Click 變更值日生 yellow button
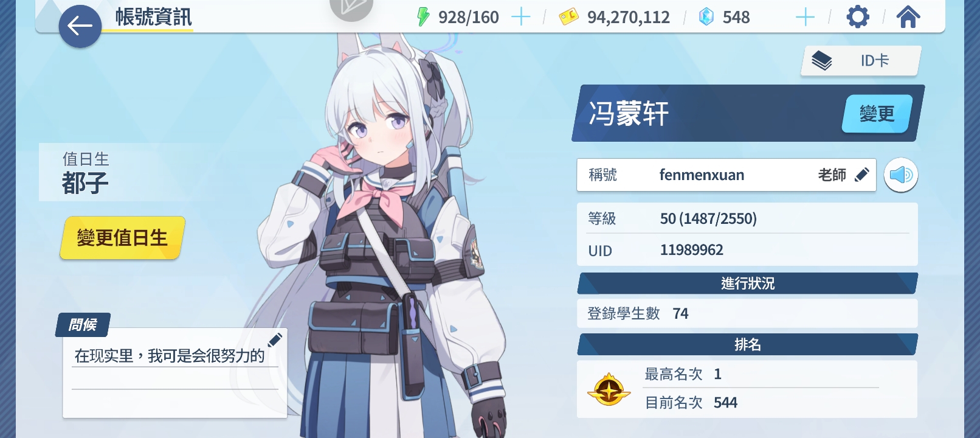Screen dimensions: 980x438 pyautogui.click(x=122, y=238)
